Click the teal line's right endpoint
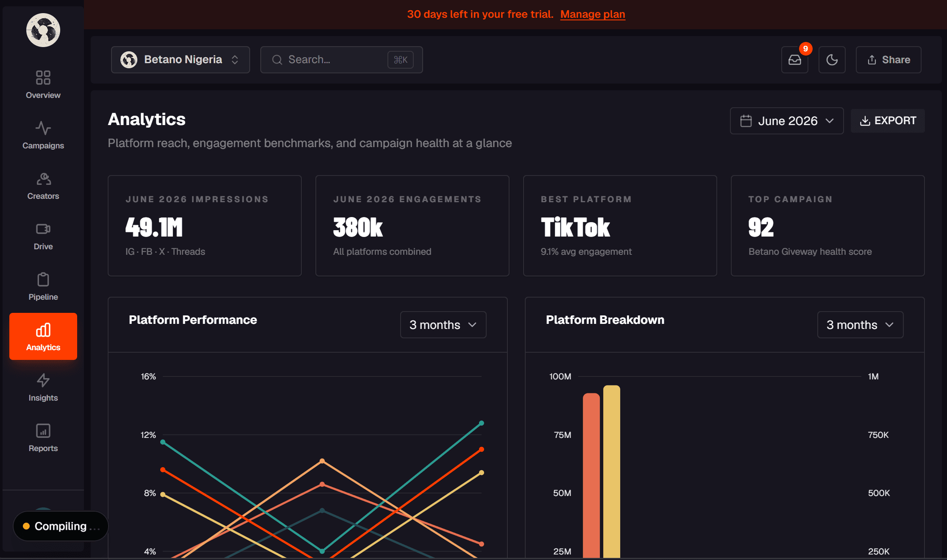947x560 pixels. [x=482, y=423]
